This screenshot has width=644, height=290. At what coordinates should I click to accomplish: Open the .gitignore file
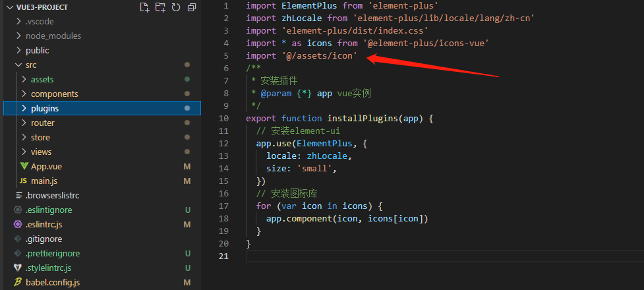coord(44,239)
